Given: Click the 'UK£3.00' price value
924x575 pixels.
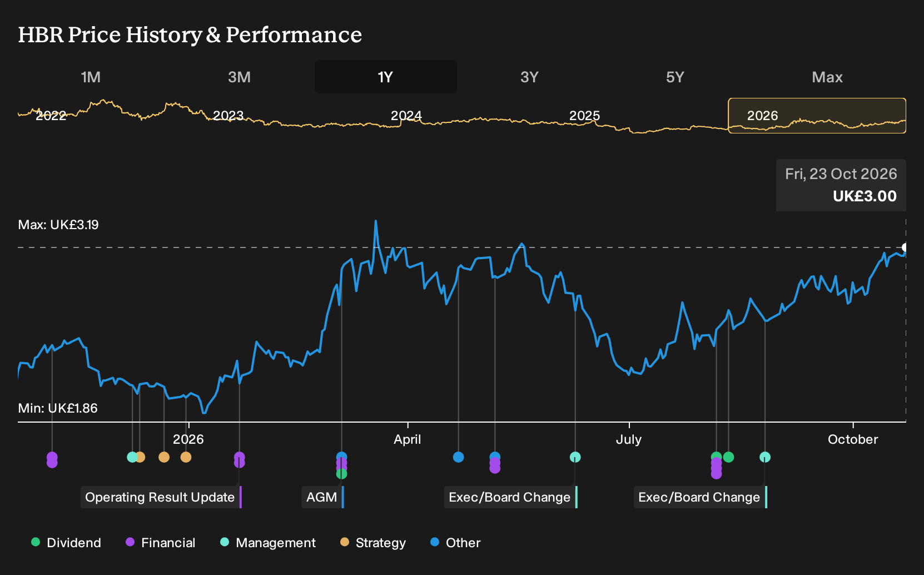Looking at the screenshot, I should tap(865, 196).
